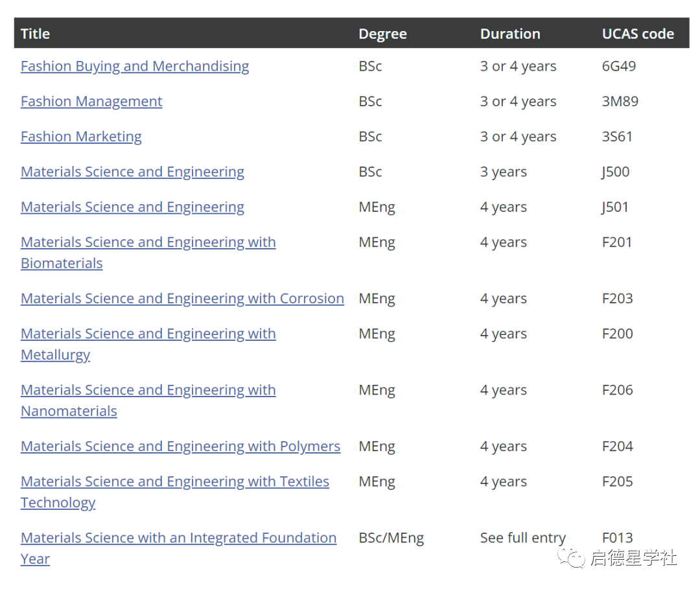
Task: Open the Fashion Management course link
Action: point(91,102)
